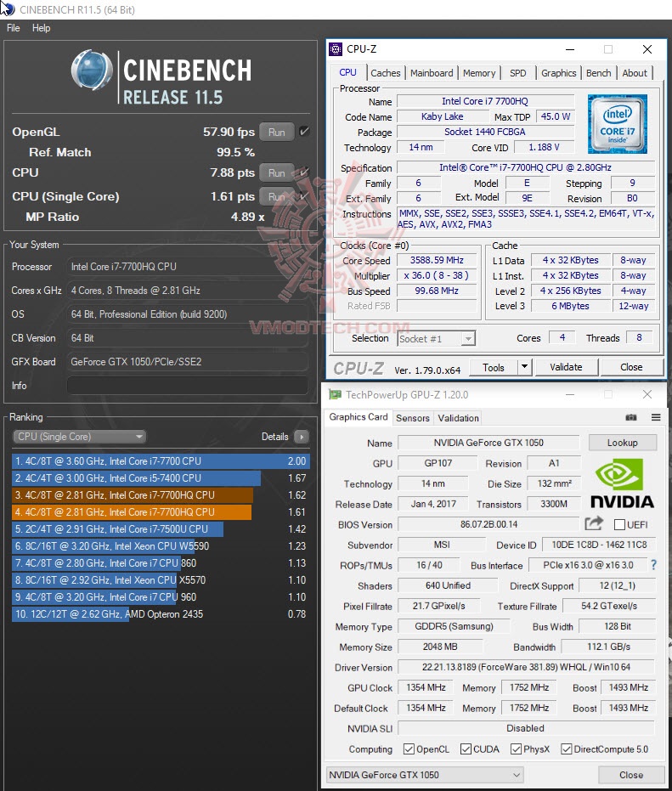The image size is (672, 791).
Task: Open the Cinebench Help menu
Action: (41, 28)
